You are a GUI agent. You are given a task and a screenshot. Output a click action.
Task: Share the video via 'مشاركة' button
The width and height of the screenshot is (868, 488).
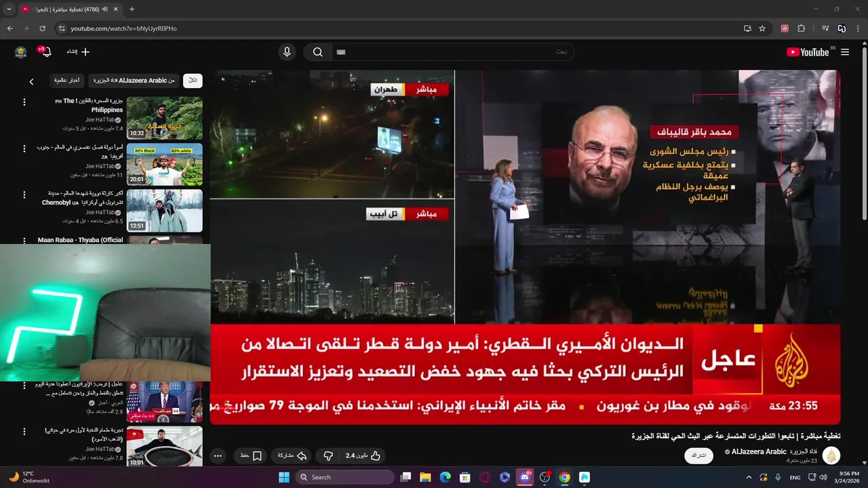pos(292,456)
